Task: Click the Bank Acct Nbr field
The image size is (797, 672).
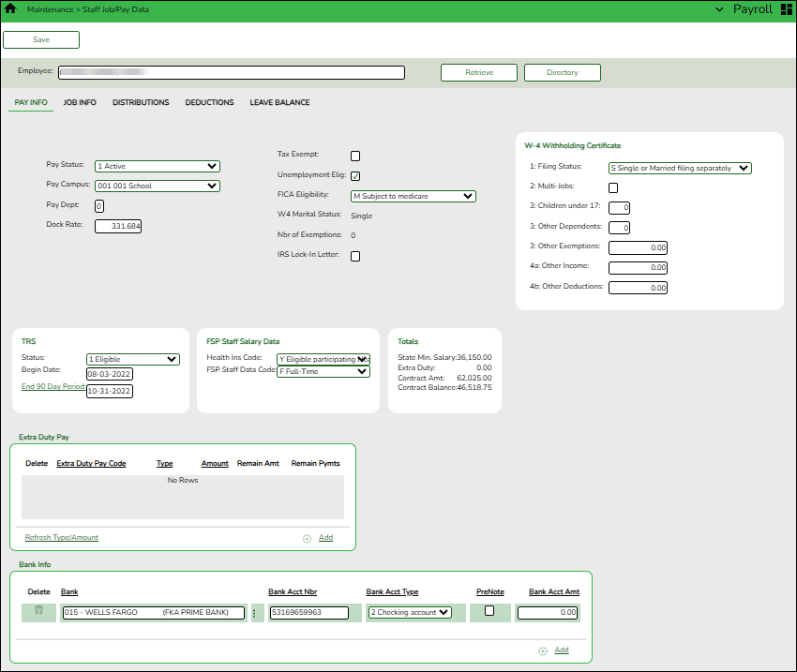Action: coord(309,613)
